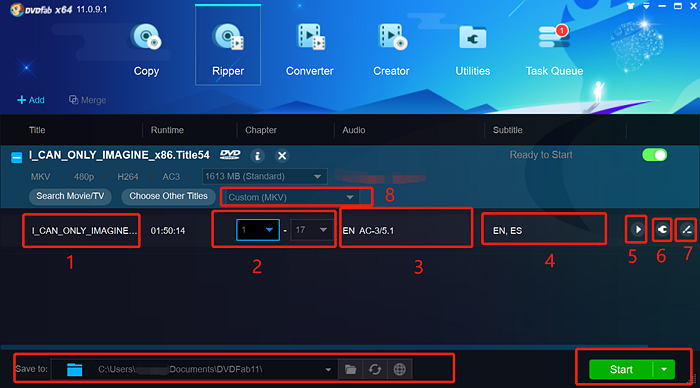
Task: Click the DVDFab logo icon
Action: click(x=17, y=9)
